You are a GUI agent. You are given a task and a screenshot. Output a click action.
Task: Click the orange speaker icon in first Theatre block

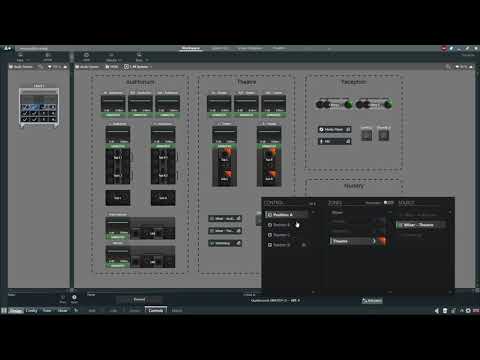click(227, 153)
